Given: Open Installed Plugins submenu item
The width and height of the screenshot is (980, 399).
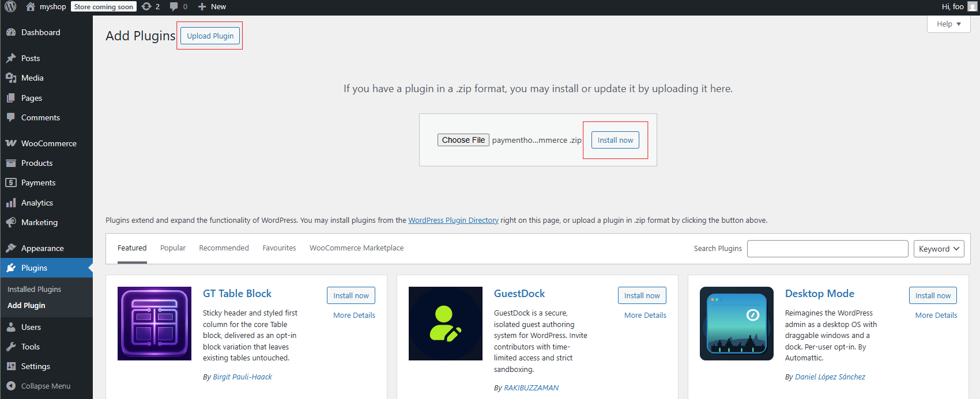Looking at the screenshot, I should pos(34,289).
